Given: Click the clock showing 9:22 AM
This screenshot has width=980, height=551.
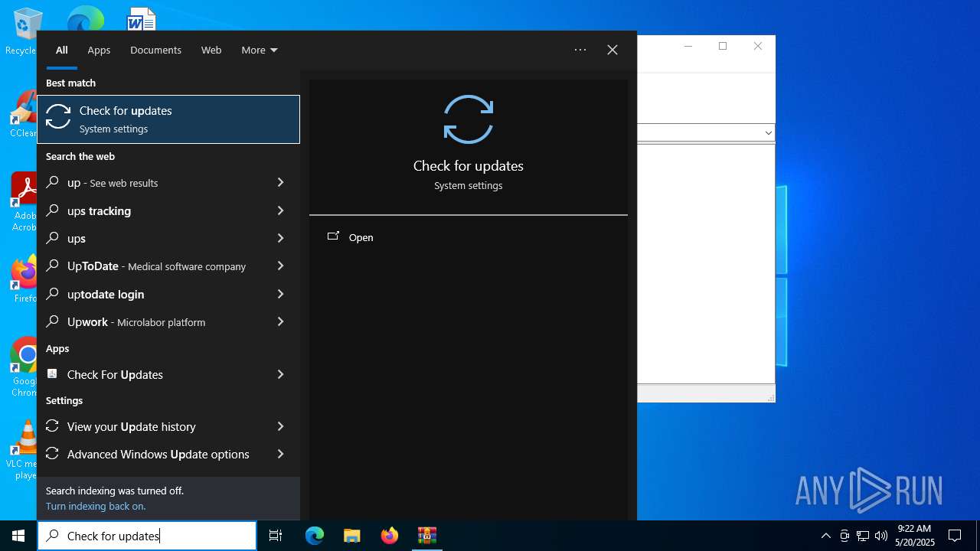Looking at the screenshot, I should (x=914, y=529).
